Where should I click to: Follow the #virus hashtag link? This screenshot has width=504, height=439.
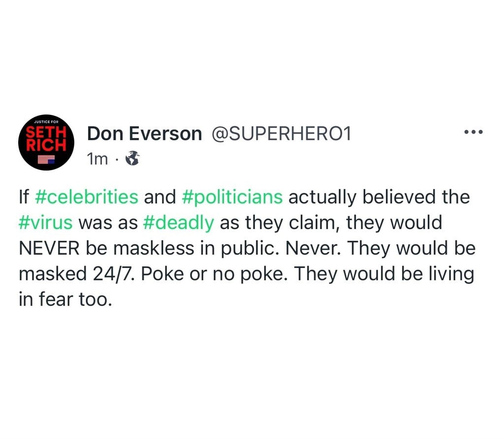(46, 223)
